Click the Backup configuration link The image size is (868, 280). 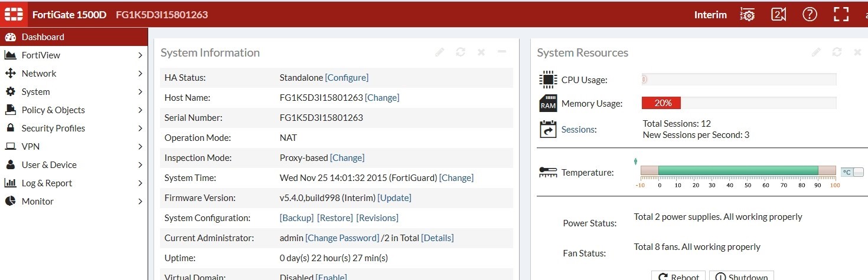tap(296, 218)
